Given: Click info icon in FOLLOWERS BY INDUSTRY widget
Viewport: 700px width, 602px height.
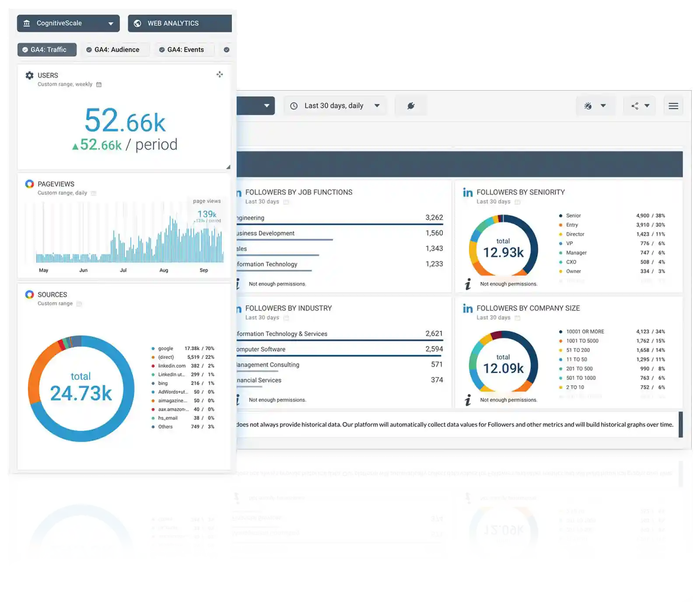Looking at the screenshot, I should pos(238,400).
